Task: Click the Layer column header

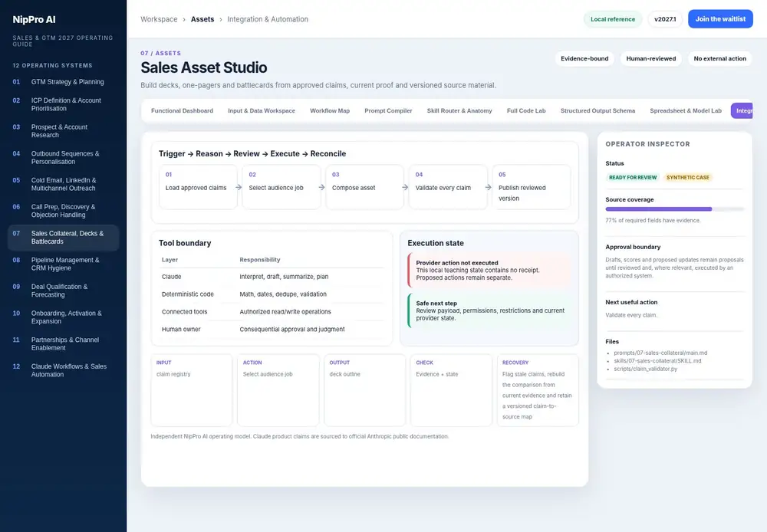Action: click(x=170, y=260)
